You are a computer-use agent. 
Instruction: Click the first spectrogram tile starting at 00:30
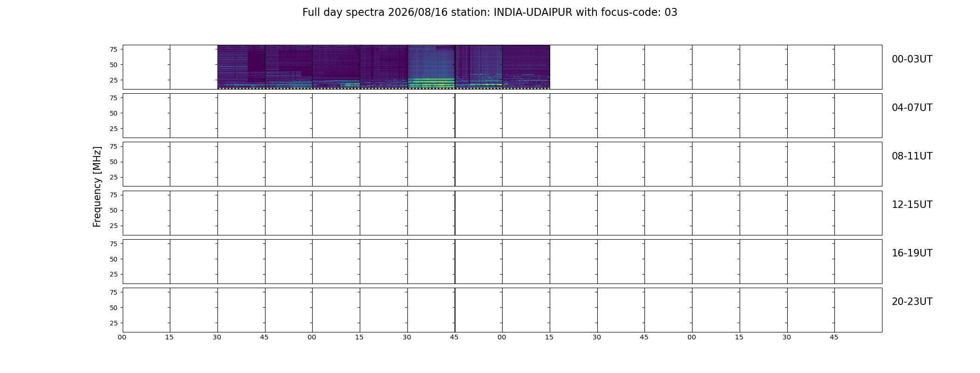241,67
